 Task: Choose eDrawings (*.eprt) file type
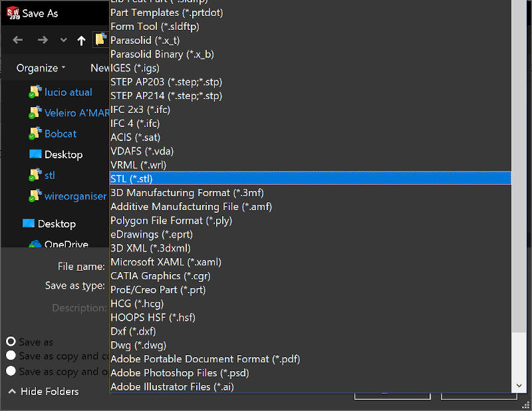click(x=310, y=235)
